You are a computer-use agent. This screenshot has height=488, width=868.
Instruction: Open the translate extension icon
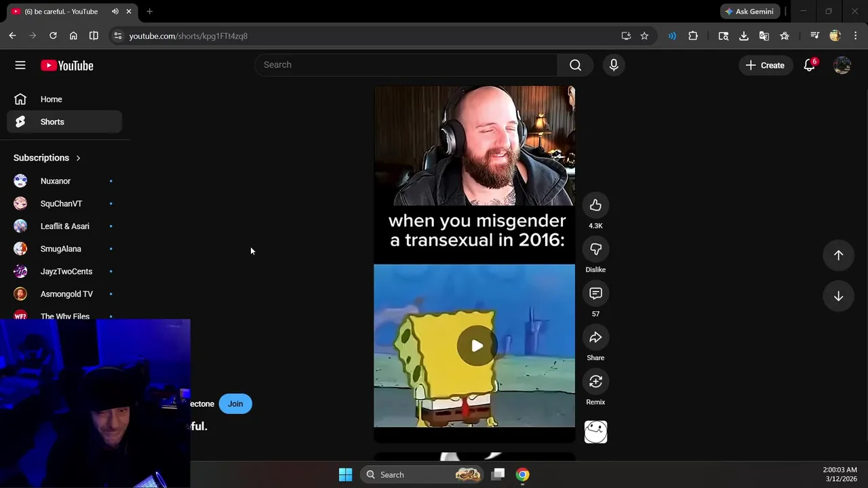(764, 36)
